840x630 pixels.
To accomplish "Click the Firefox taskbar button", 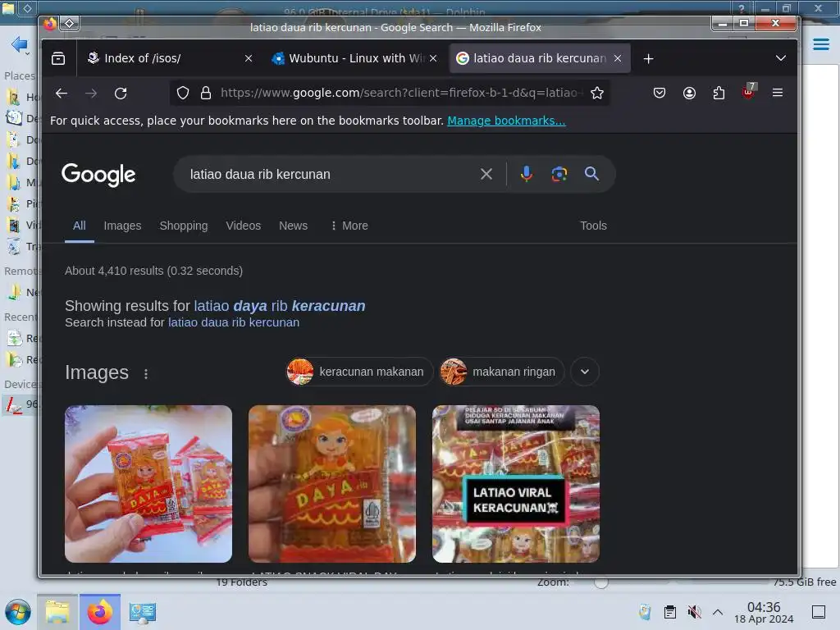I will pos(100,612).
